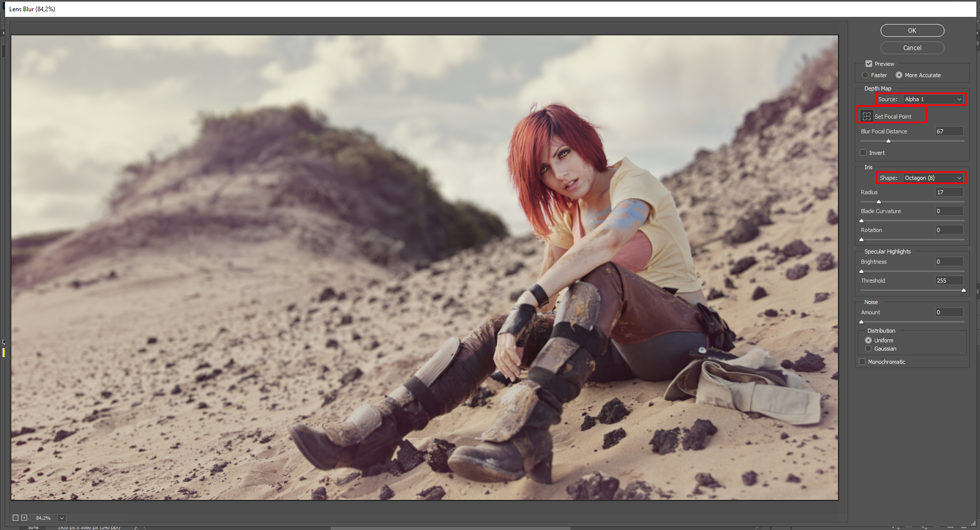Click the Rotation slider handle
This screenshot has height=530, width=980.
[x=861, y=240]
